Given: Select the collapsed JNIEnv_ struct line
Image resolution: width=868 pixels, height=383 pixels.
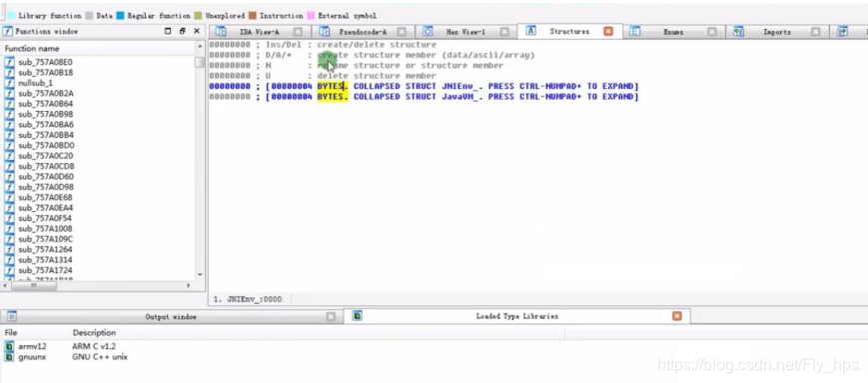Looking at the screenshot, I should (425, 86).
